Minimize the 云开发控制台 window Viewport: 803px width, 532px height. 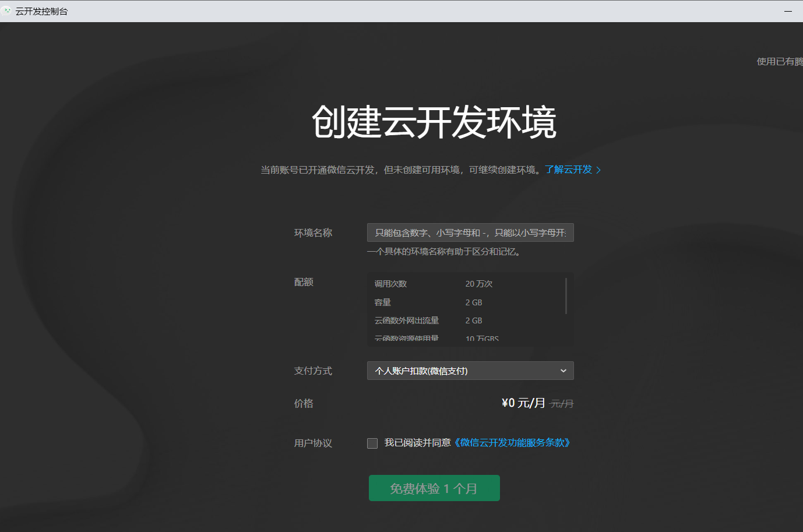788,11
